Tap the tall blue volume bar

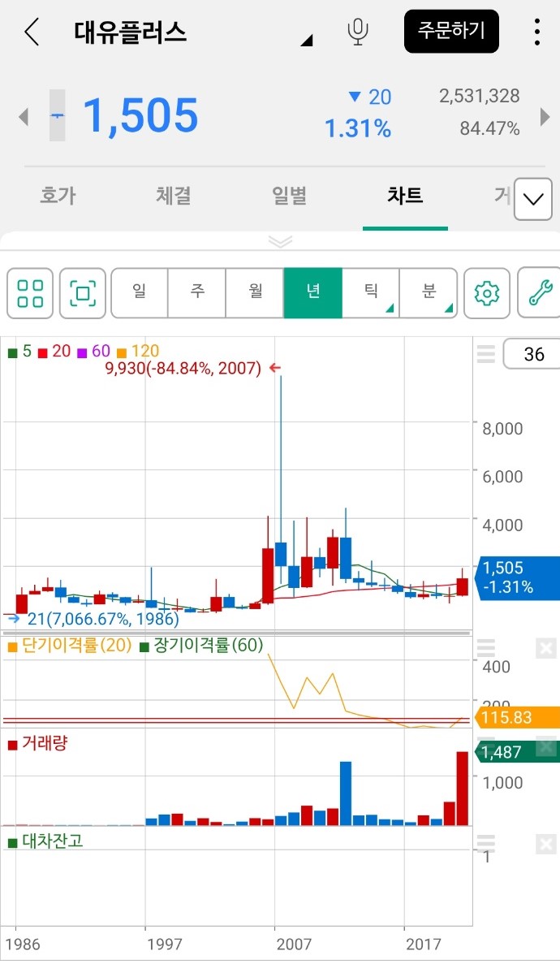(x=346, y=793)
